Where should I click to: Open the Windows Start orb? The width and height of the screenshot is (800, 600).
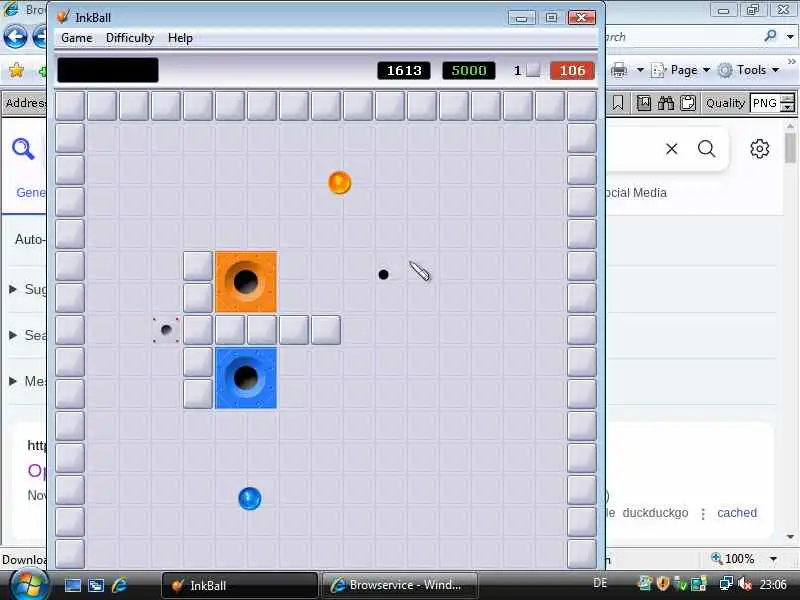[x=30, y=583]
